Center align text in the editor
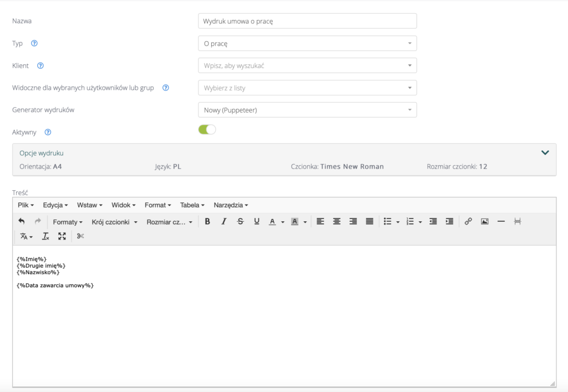This screenshot has height=392, width=568. coord(337,221)
